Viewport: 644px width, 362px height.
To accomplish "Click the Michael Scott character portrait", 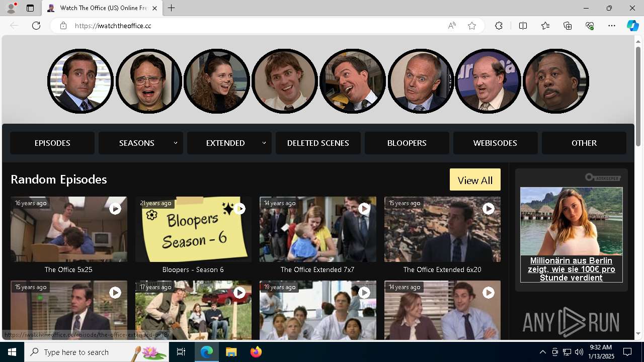I will (80, 81).
